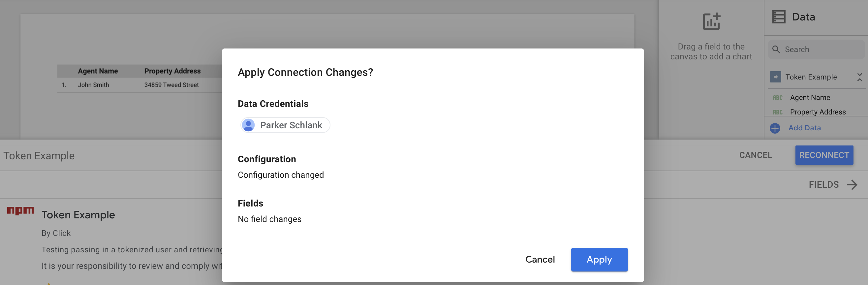Click the Agent Name ABC type icon
868x285 pixels.
point(777,98)
